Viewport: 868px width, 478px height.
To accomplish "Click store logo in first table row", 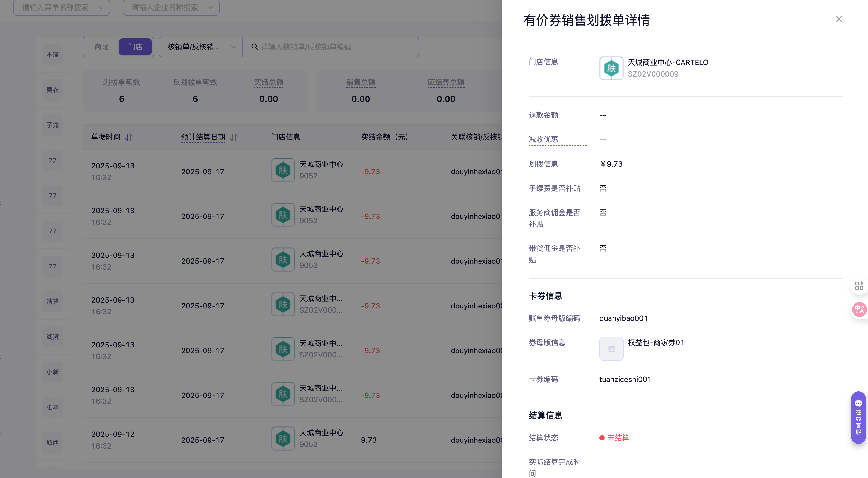I will pos(283,171).
